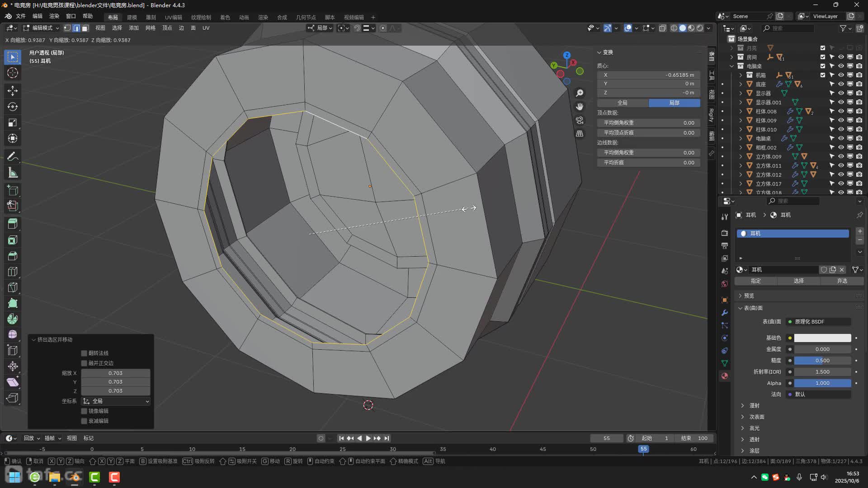Open the base color white swatch
Screen dimensions: 868x488
coord(822,338)
